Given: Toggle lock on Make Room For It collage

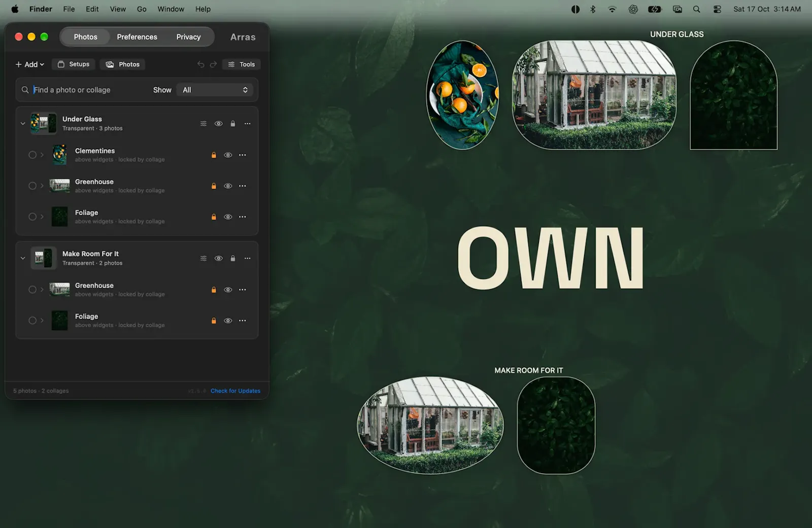Looking at the screenshot, I should coord(233,258).
